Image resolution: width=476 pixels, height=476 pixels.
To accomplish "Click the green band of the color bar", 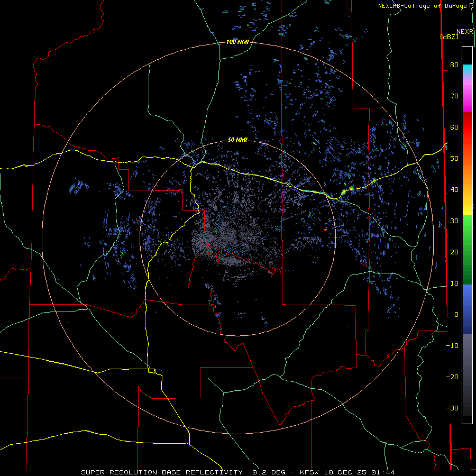I will coord(467,250).
